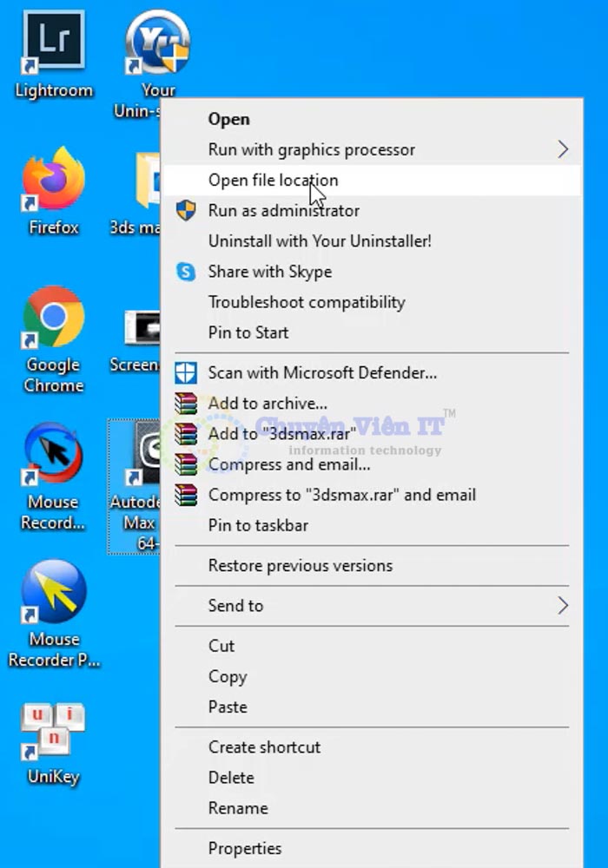Select Open file location

(x=372, y=180)
